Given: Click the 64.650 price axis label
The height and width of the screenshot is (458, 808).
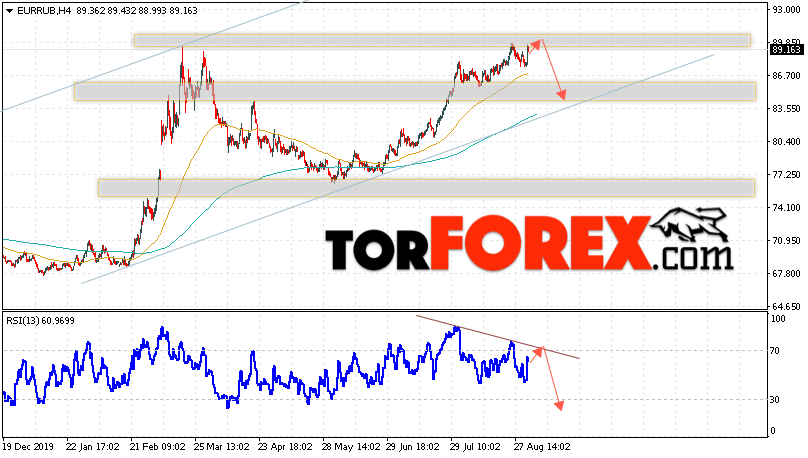Looking at the screenshot, I should point(786,307).
